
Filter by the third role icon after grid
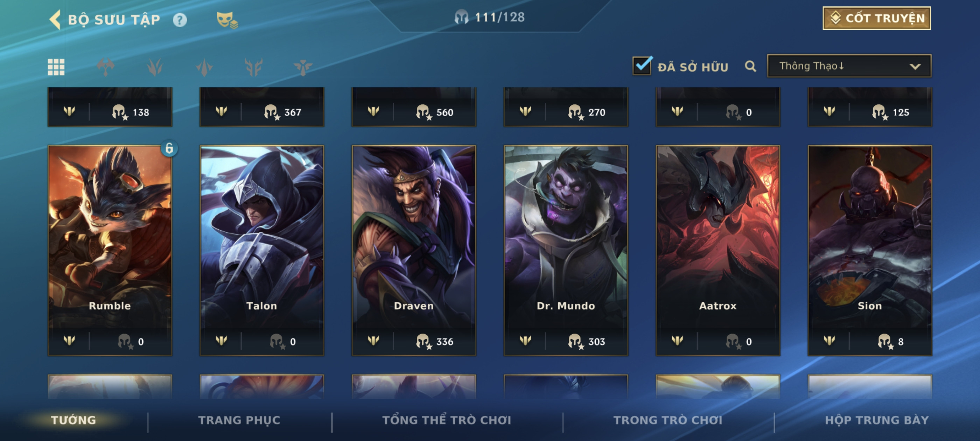pos(204,67)
